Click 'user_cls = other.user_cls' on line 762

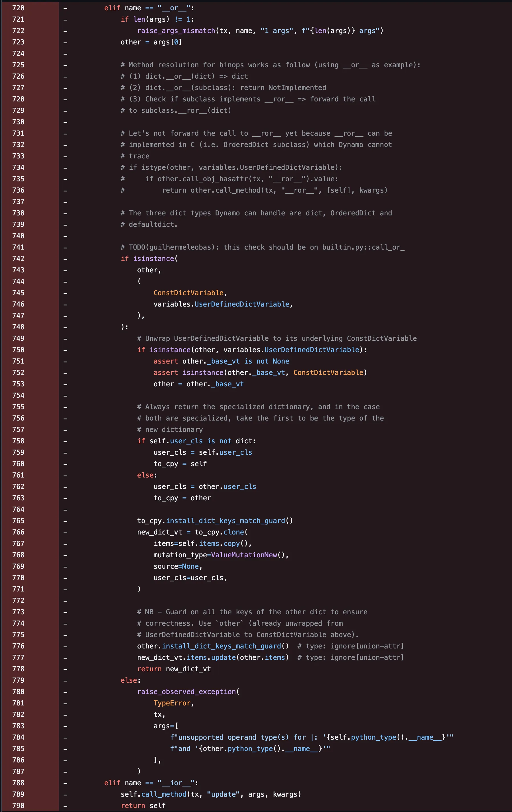click(x=205, y=487)
